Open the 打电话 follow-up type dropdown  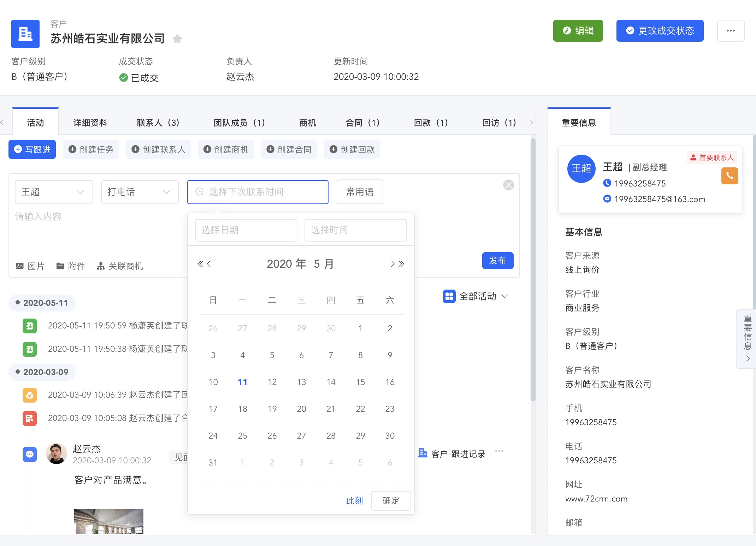click(x=140, y=192)
